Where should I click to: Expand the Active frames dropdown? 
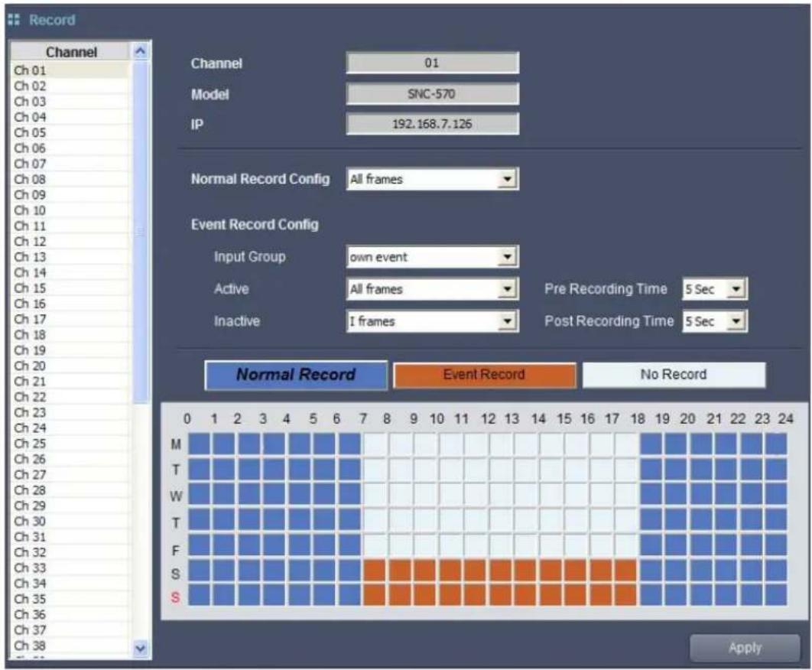tap(507, 288)
